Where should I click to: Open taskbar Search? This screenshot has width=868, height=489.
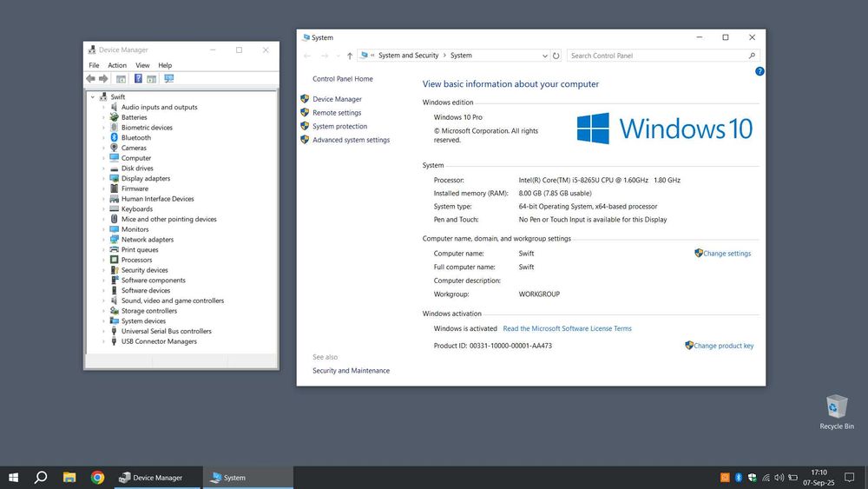pyautogui.click(x=41, y=478)
